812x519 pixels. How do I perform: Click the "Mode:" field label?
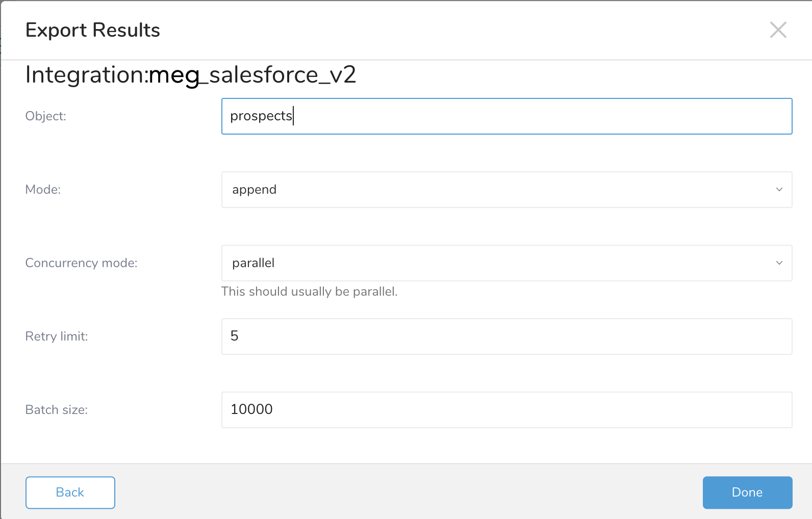[x=43, y=190]
